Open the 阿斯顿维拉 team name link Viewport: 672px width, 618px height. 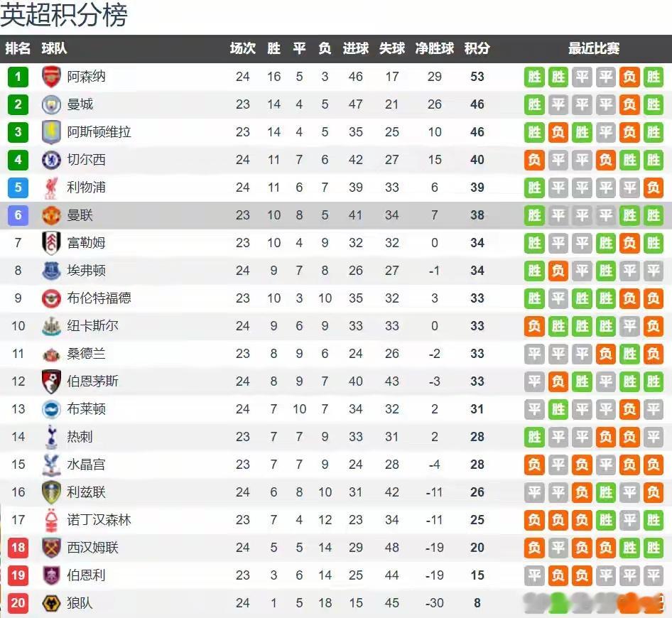pyautogui.click(x=99, y=132)
